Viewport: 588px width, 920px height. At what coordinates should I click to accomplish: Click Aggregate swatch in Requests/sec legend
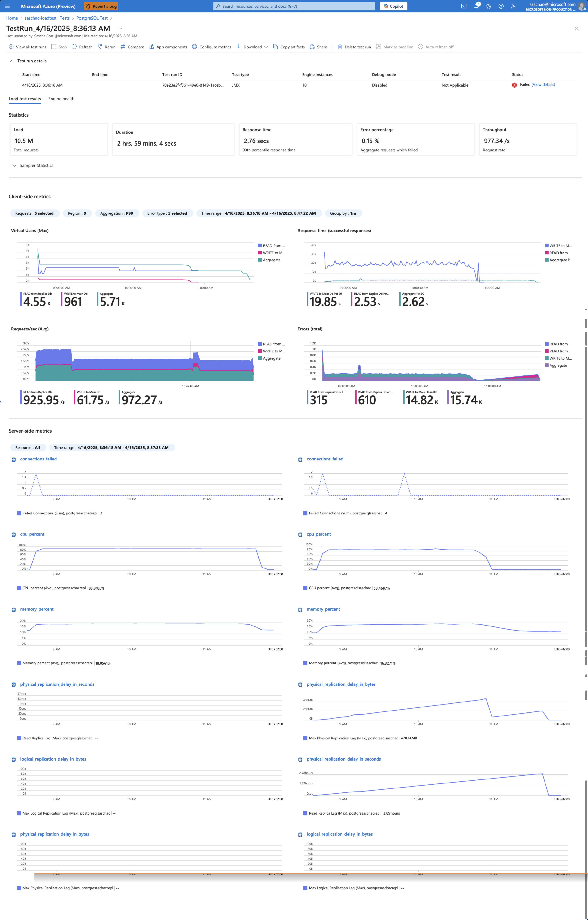coord(260,358)
